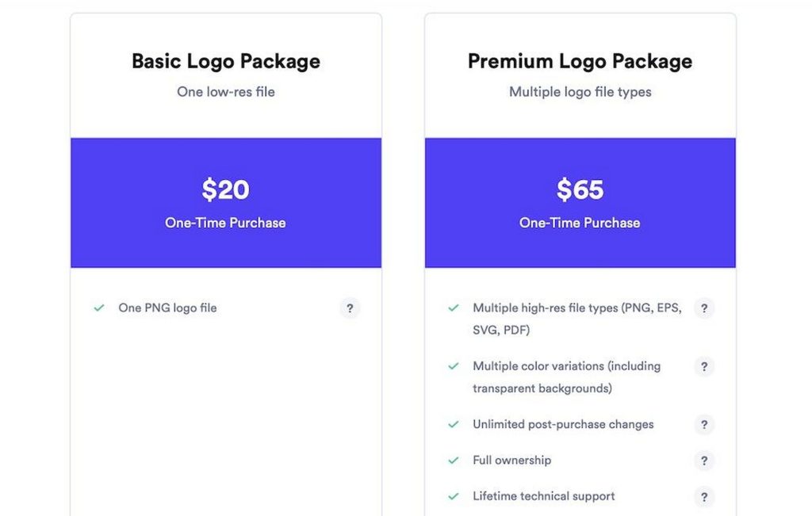Click the question mark for lifetime technical support
This screenshot has height=516, width=812.
tap(704, 496)
